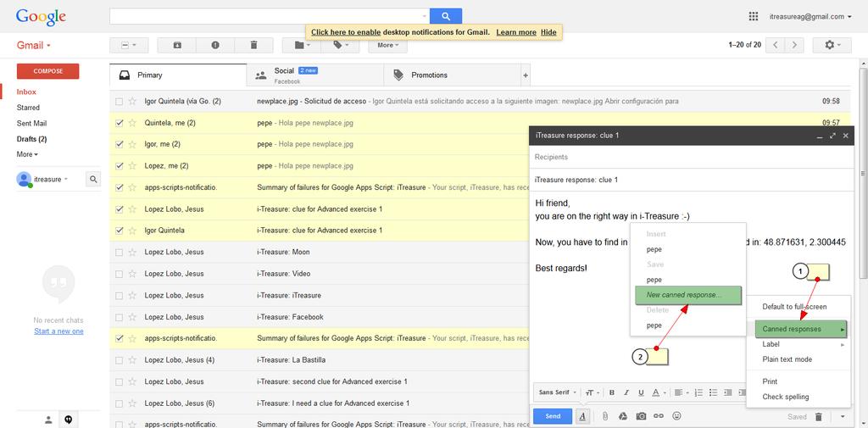Viewport: 868px width, 428px height.
Task: Hide the desktop notifications banner
Action: click(548, 32)
